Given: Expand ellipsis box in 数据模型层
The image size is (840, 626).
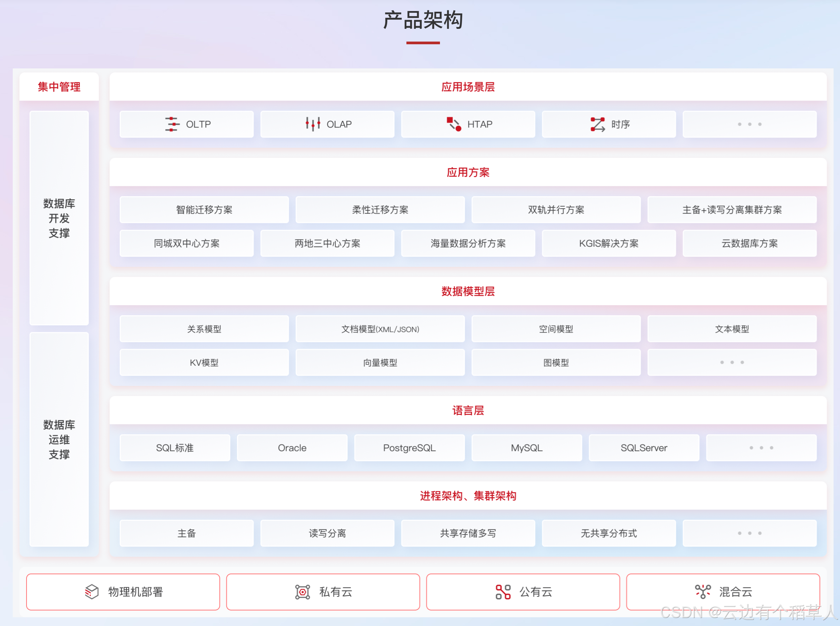Looking at the screenshot, I should 732,363.
